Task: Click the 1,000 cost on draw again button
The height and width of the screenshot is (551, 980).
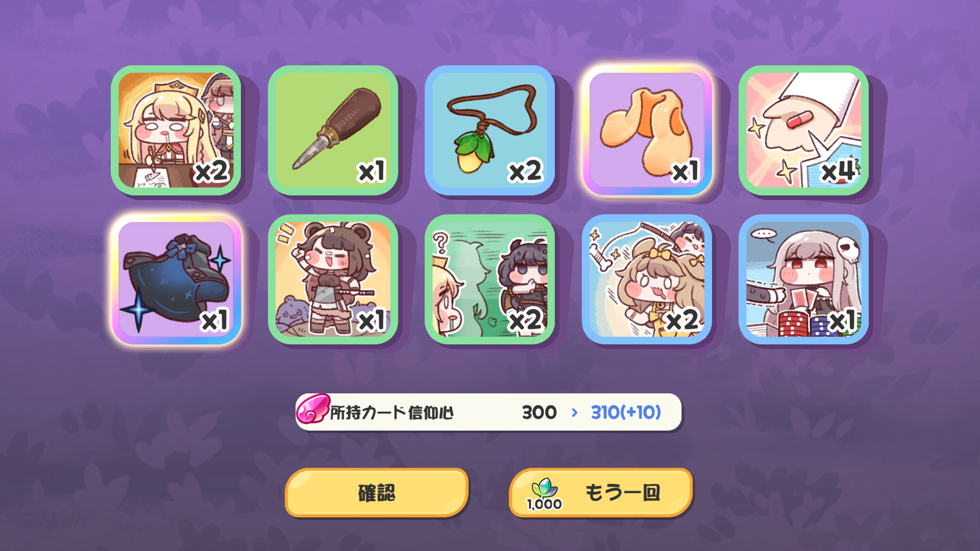Action: (544, 504)
